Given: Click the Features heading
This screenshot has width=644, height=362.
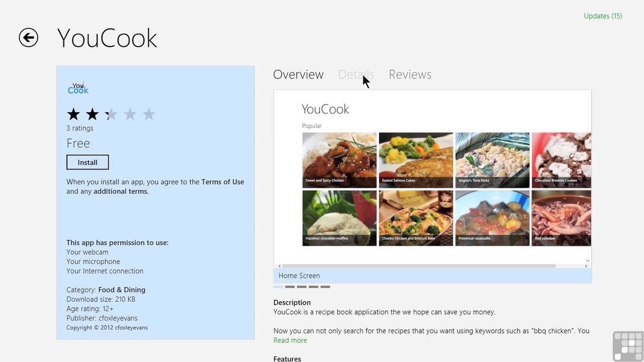Looking at the screenshot, I should [x=287, y=359].
